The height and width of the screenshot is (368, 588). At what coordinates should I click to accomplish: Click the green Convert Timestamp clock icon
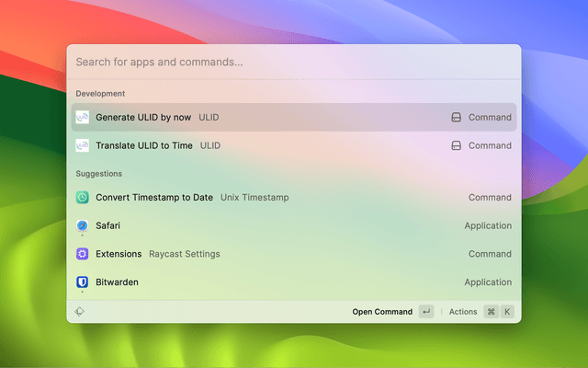click(83, 197)
